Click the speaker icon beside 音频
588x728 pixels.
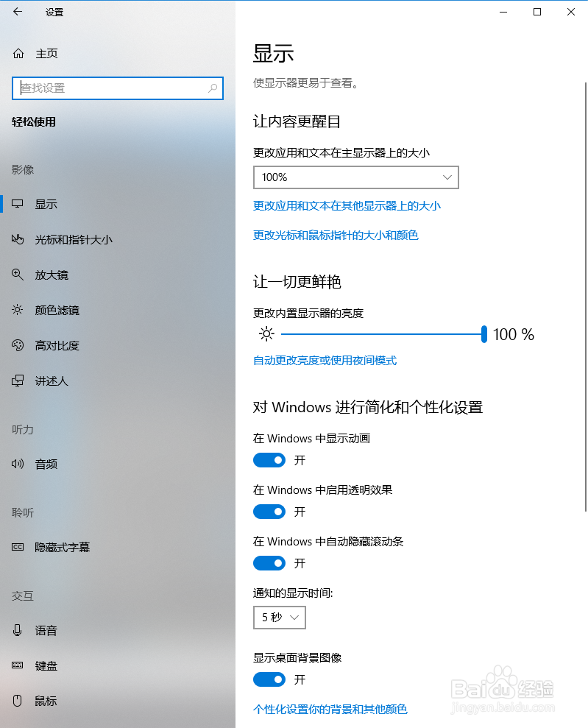click(x=18, y=463)
